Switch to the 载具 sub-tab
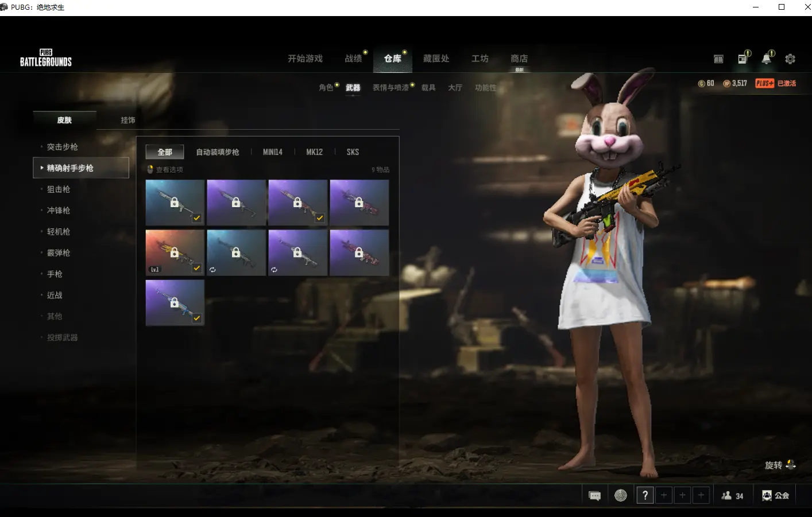Viewport: 812px width, 517px height. tap(428, 88)
